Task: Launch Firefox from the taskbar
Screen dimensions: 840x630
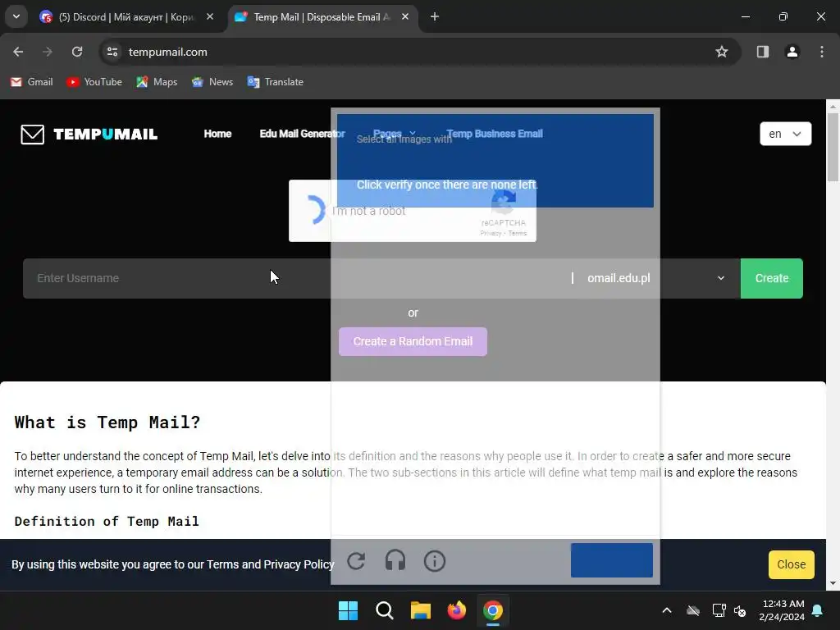Action: coord(456,610)
